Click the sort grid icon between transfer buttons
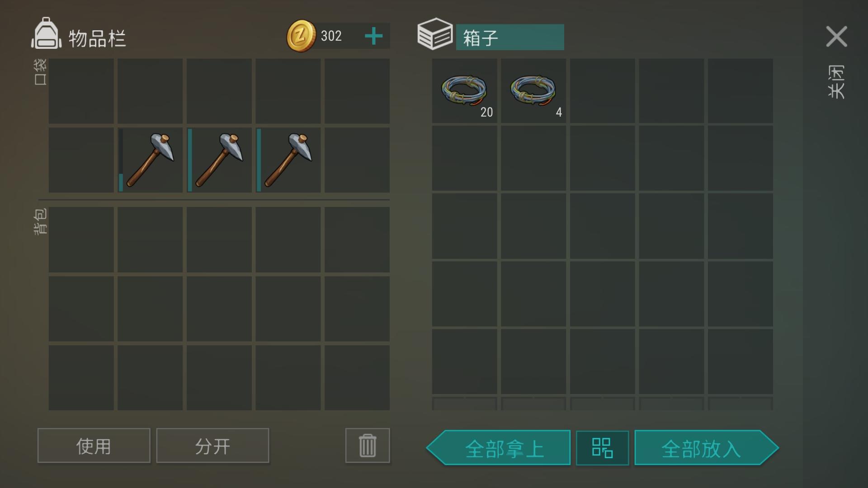The width and height of the screenshot is (868, 488). click(602, 448)
